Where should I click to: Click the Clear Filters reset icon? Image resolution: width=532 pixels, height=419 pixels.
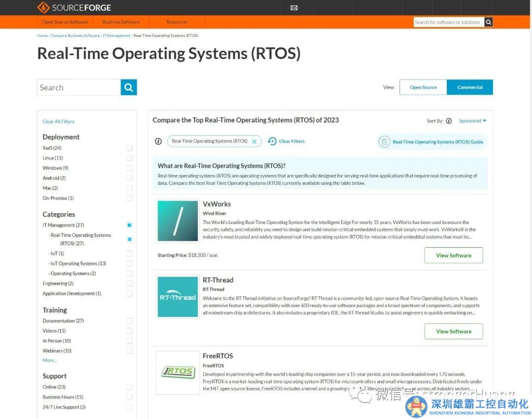pyautogui.click(x=272, y=141)
